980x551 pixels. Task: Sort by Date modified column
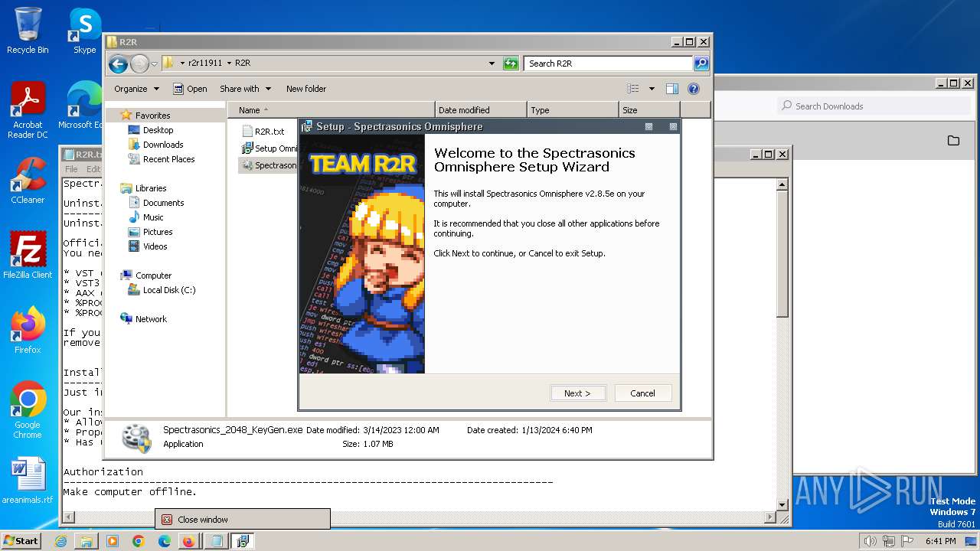click(x=481, y=110)
